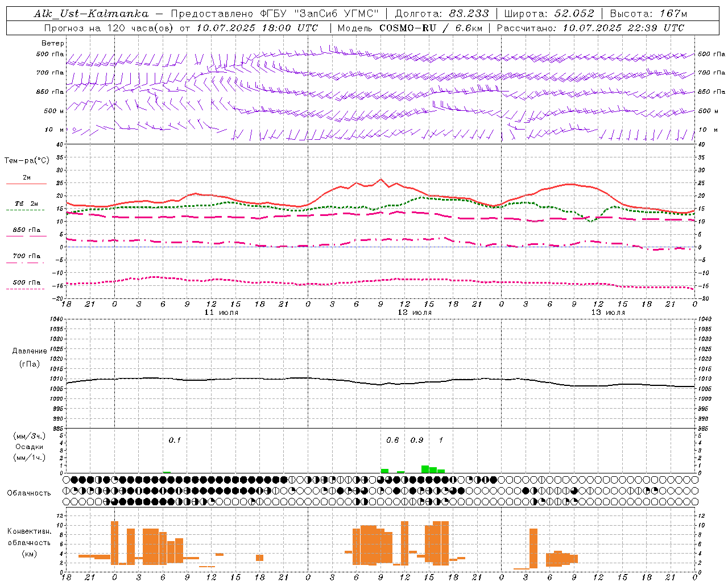Screen dimensions: 728x582
Task: Click the "500 гПа" entry in temperature legend
Action: point(27,282)
